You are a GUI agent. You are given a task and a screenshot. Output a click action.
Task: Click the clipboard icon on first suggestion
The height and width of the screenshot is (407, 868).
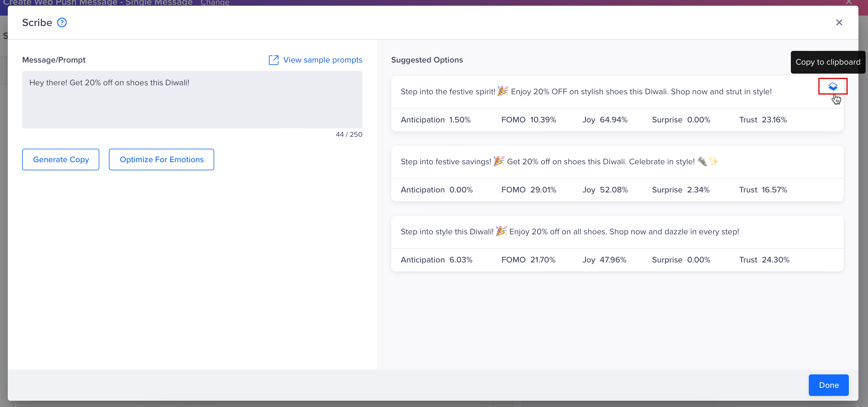click(x=833, y=87)
